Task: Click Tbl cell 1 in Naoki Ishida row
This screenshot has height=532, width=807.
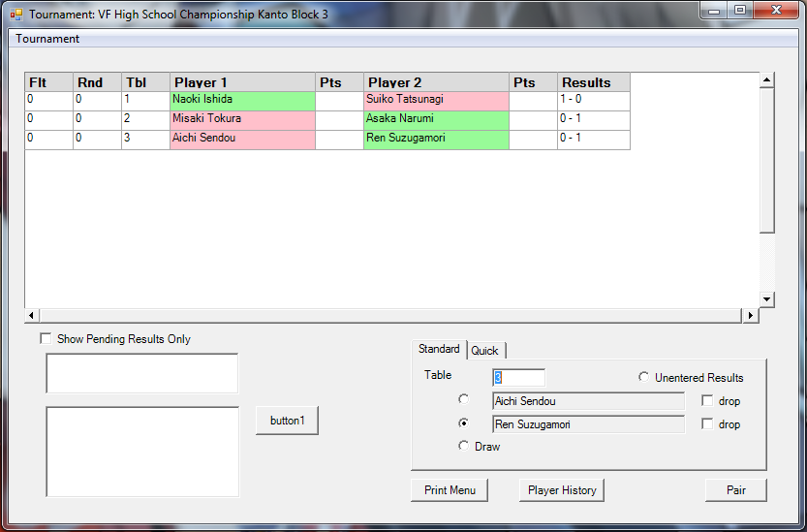Action: point(145,102)
